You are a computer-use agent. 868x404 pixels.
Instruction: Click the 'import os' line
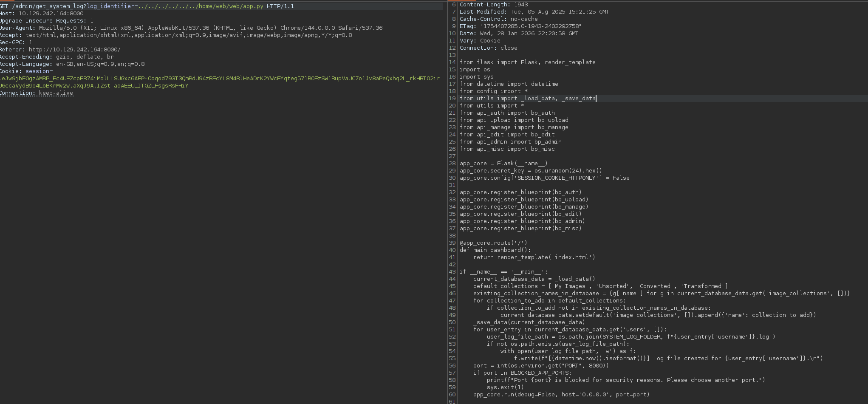click(475, 70)
